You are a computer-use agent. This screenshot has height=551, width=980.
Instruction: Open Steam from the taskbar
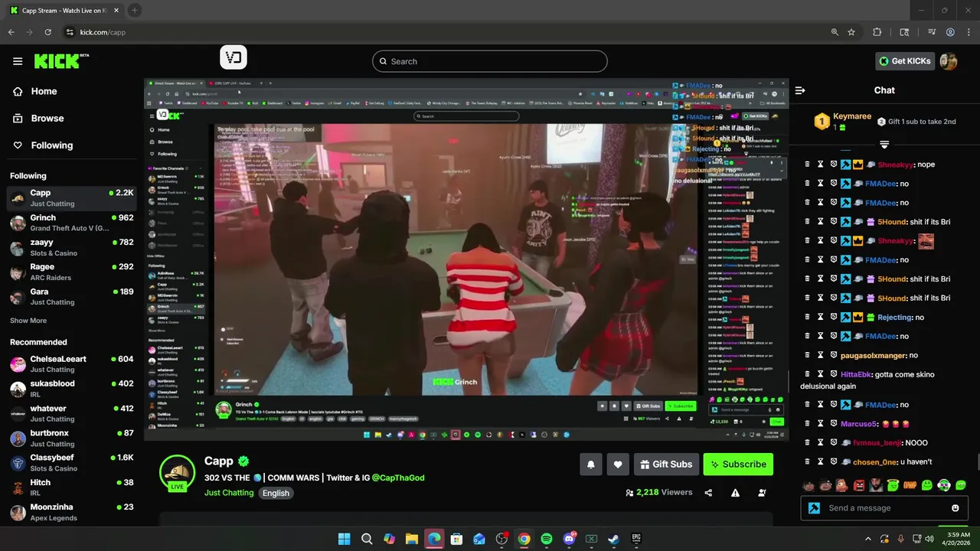pyautogui.click(x=613, y=539)
